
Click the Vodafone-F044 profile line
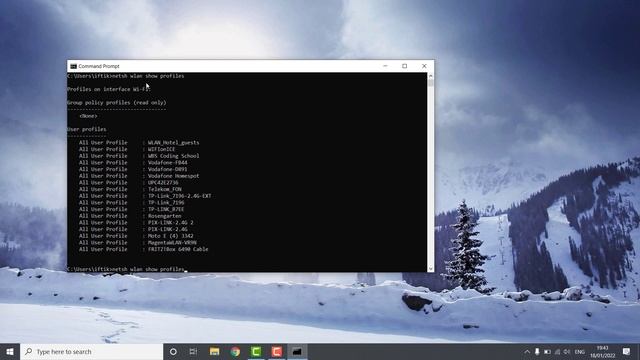pyautogui.click(x=133, y=162)
